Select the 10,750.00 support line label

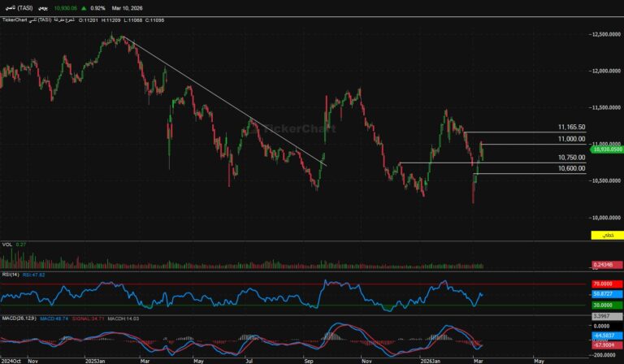click(x=571, y=158)
